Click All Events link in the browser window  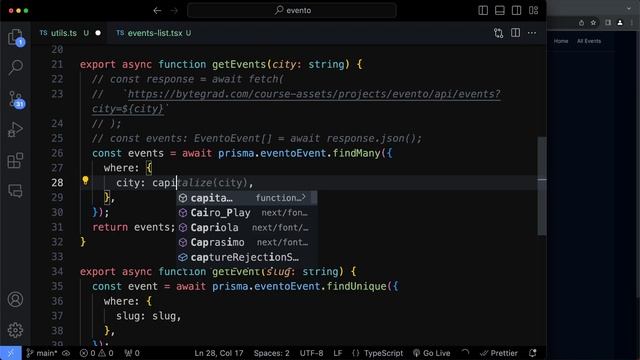click(x=589, y=41)
